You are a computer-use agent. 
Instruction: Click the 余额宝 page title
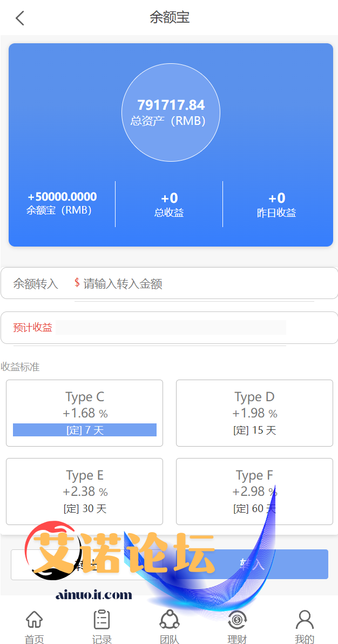pos(170,18)
